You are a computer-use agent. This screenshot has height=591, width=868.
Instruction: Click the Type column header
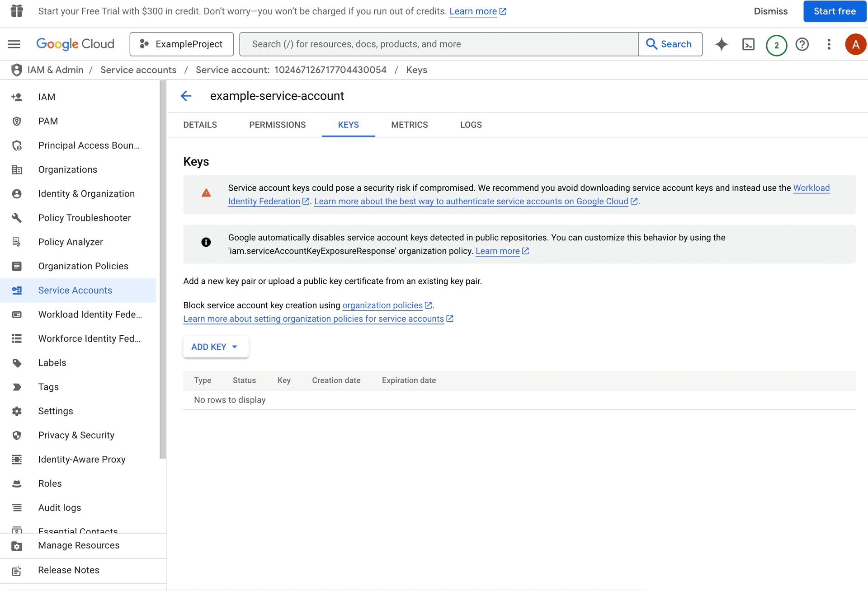tap(203, 380)
